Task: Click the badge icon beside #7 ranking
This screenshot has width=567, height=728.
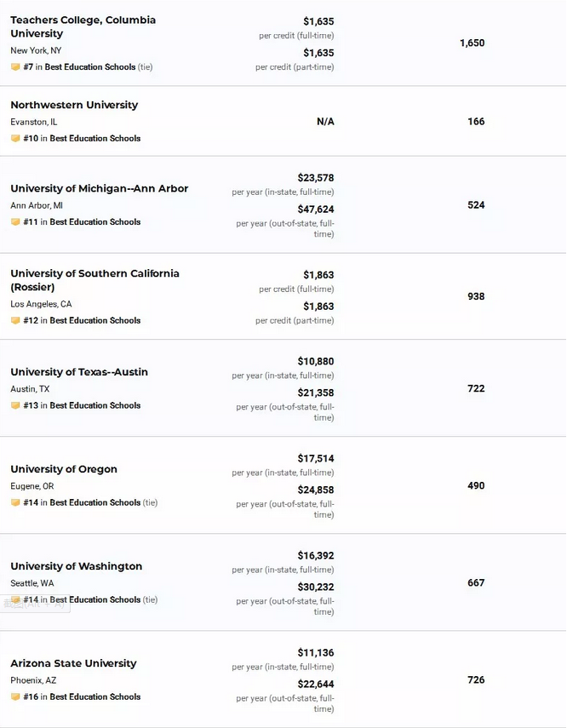Action: 15,67
